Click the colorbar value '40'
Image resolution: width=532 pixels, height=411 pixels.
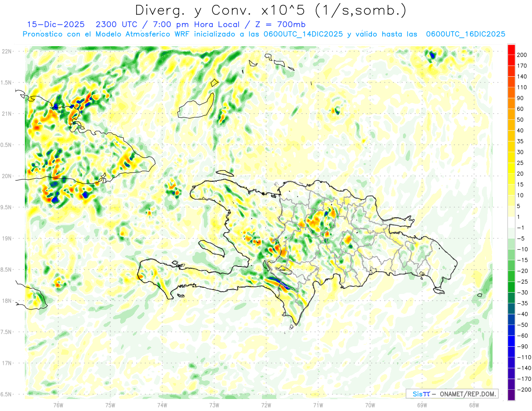pyautogui.click(x=520, y=130)
